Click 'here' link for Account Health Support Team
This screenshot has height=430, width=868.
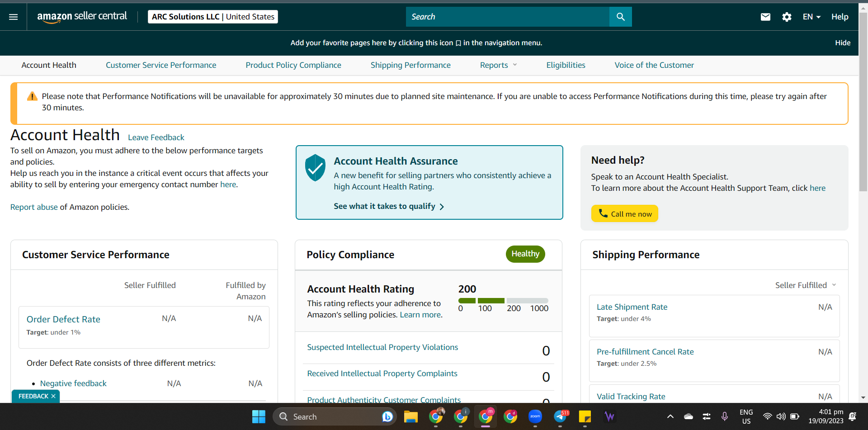coord(817,188)
